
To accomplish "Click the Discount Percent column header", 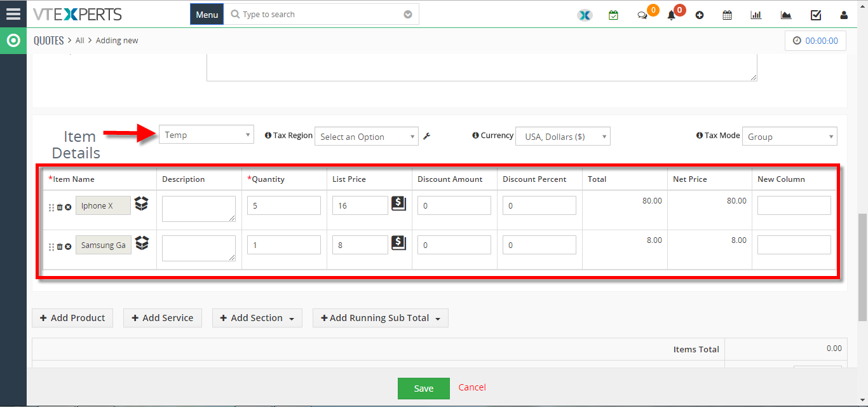I will (x=534, y=179).
